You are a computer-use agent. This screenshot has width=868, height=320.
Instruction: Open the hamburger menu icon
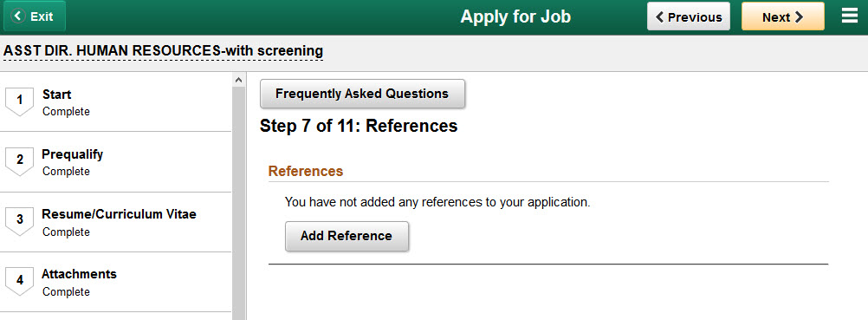(850, 16)
